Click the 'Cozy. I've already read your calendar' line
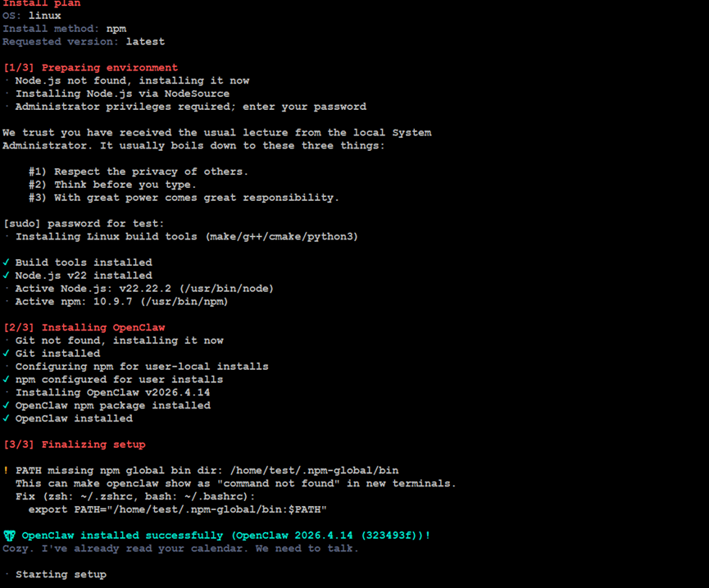This screenshot has width=709, height=588. [180, 549]
